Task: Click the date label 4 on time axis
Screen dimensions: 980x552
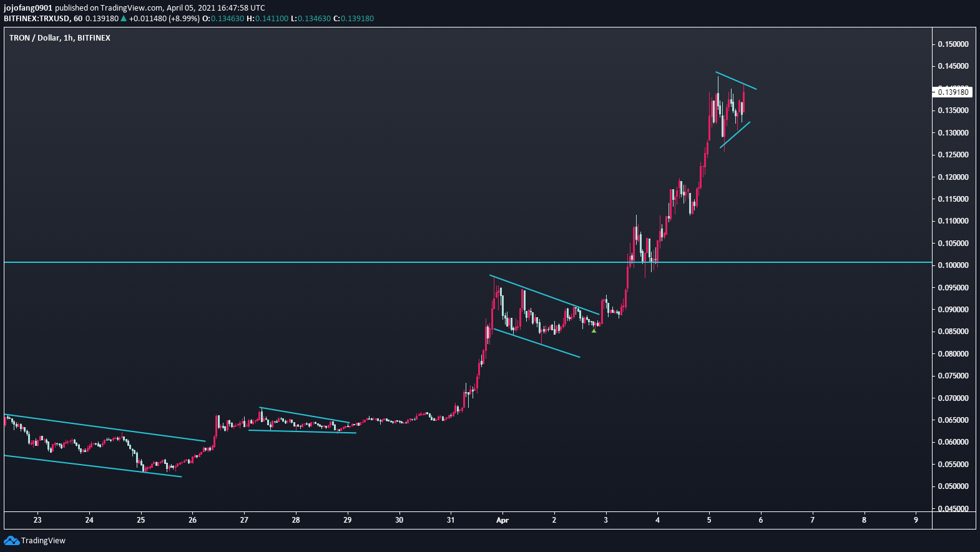Action: tap(657, 520)
